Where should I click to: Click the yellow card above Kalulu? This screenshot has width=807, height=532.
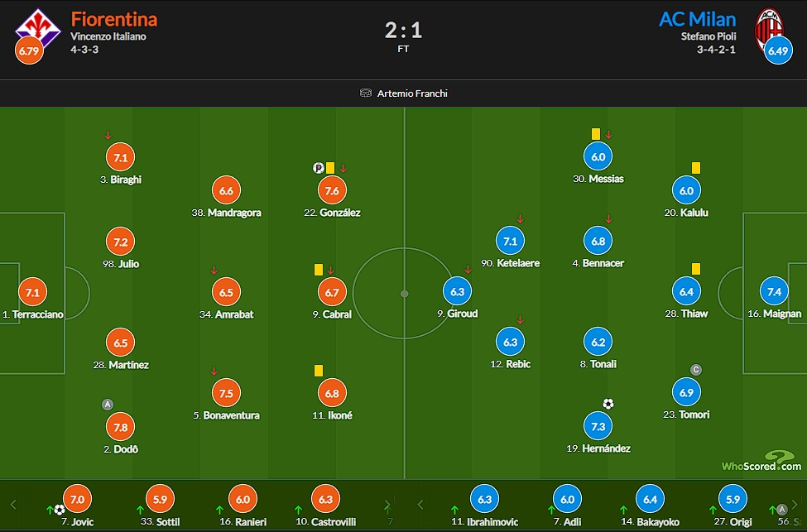click(x=696, y=168)
